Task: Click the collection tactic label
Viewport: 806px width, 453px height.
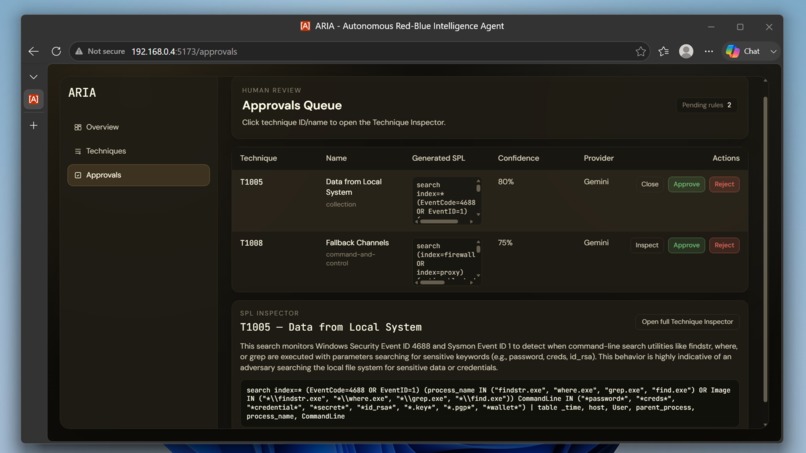Action: coord(340,205)
